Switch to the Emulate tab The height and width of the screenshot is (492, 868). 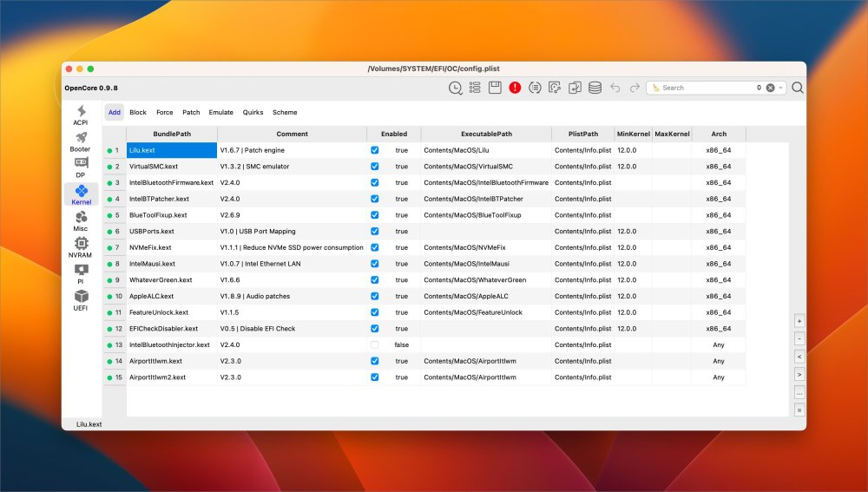tap(220, 112)
